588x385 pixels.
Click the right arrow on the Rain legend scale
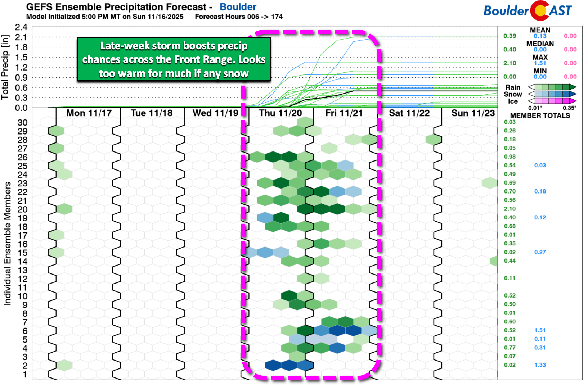[x=573, y=87]
